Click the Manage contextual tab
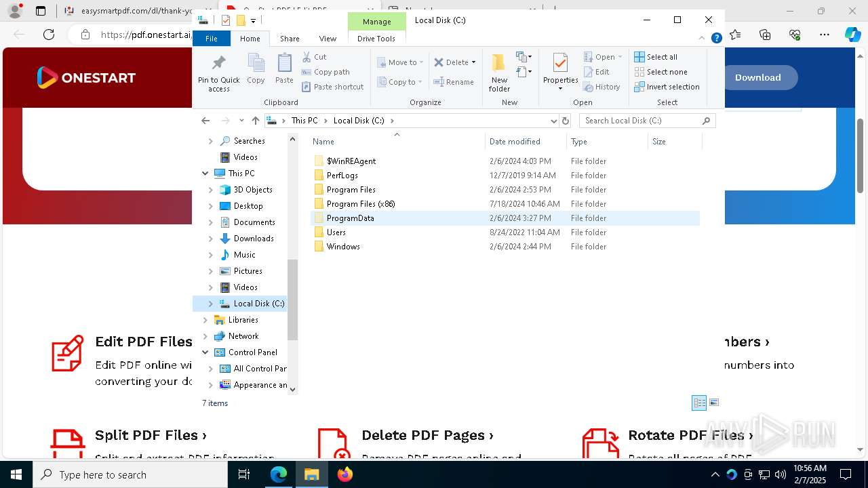This screenshot has width=868, height=488. pyautogui.click(x=376, y=22)
